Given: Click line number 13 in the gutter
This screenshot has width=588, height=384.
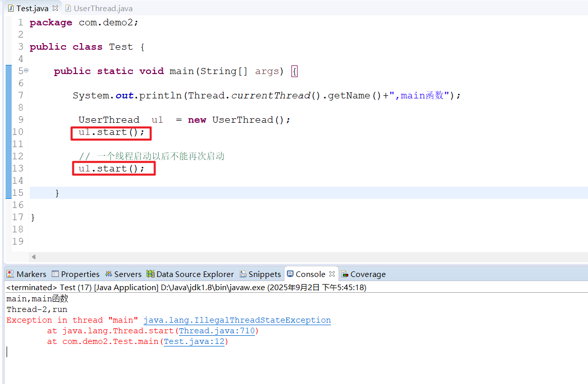Looking at the screenshot, I should 18,168.
